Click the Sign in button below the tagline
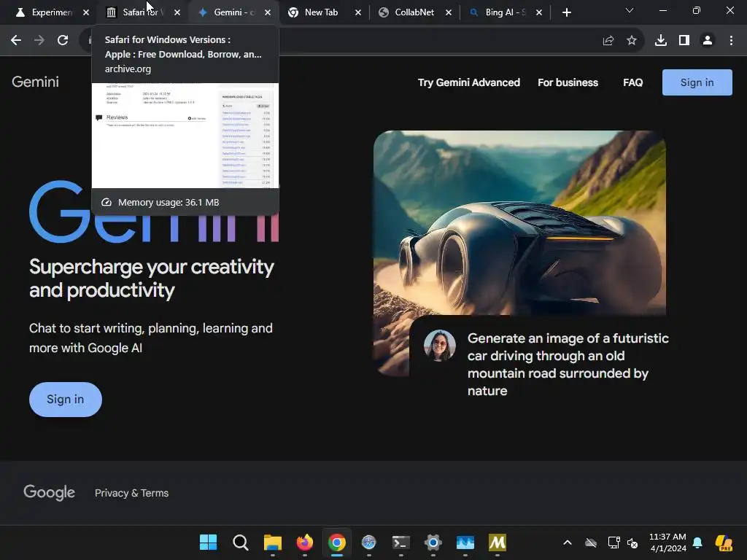Screen dimensions: 747x560 [x=65, y=399]
